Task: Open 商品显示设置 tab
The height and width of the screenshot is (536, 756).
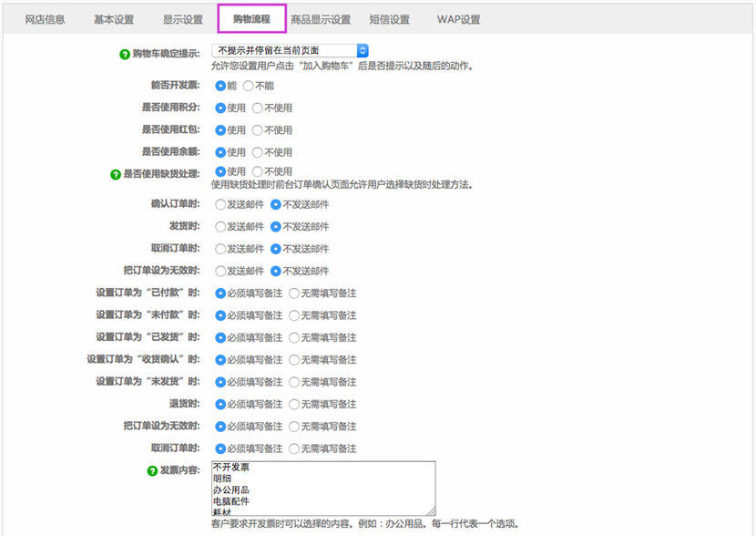Action: pos(321,20)
